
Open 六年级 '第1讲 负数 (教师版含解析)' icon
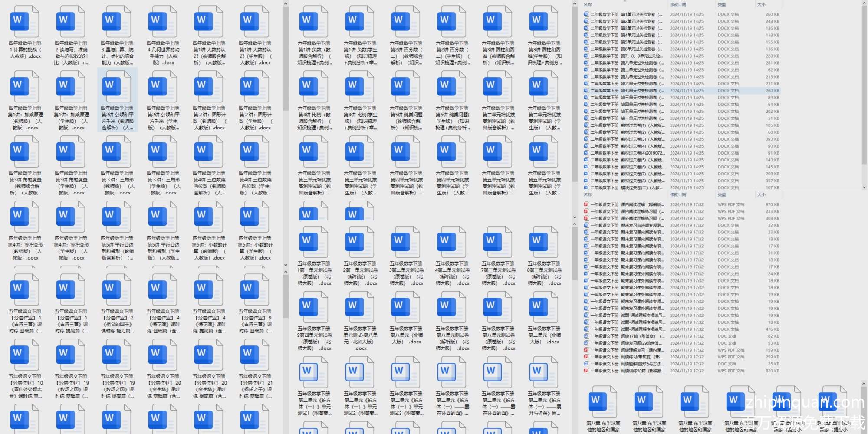[314, 22]
